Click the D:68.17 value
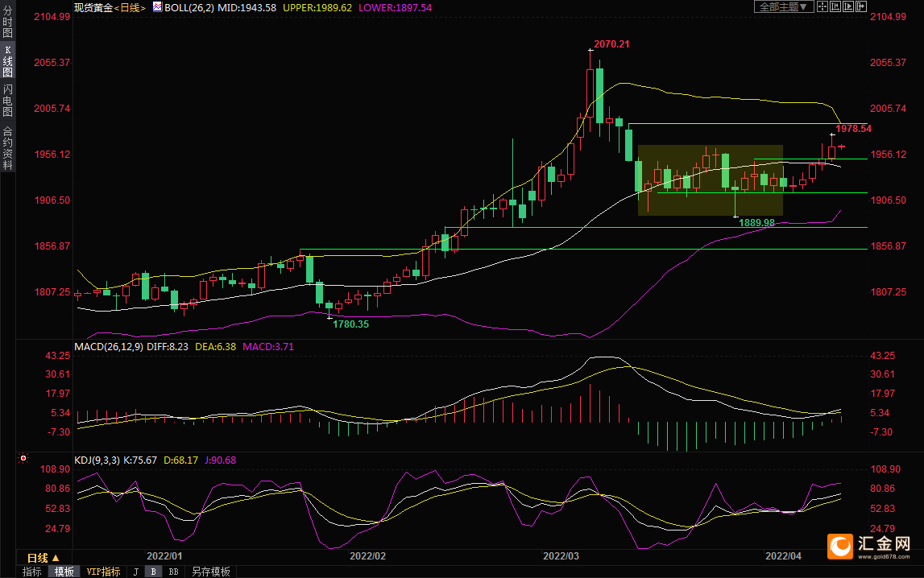This screenshot has height=578, width=924. click(x=181, y=460)
